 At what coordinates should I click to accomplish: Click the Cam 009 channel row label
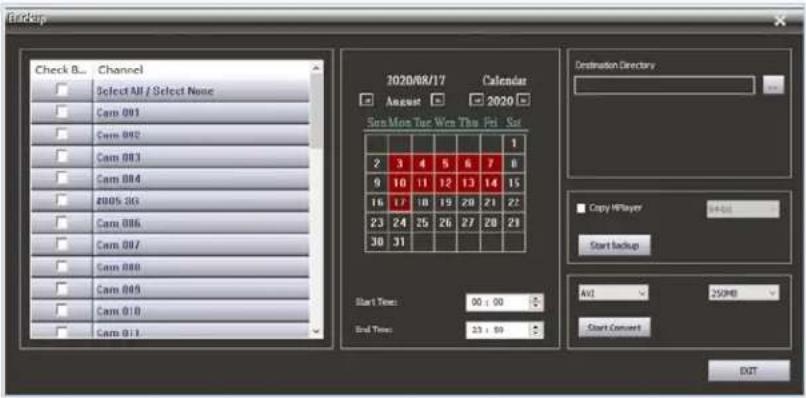[118, 289]
